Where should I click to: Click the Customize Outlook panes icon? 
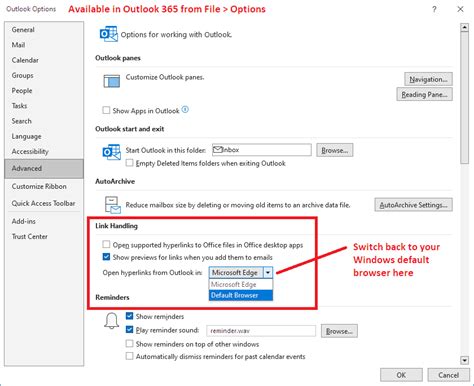(112, 81)
